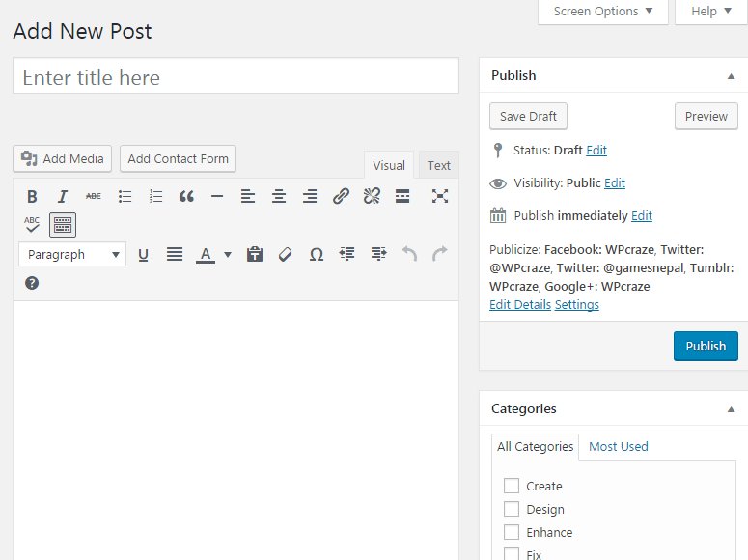Click Save Draft
Viewport: 748px width, 560px height.
529,116
